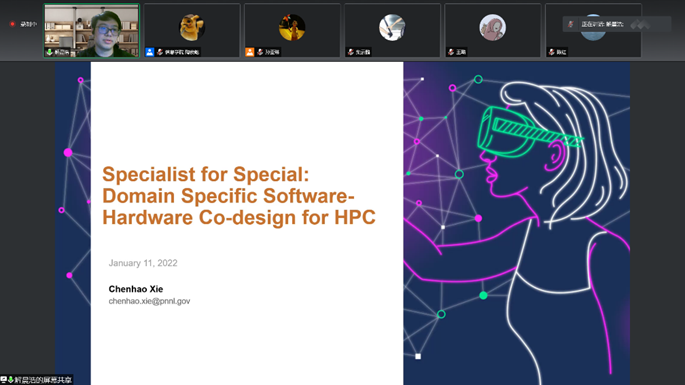Click muted mic icon on sixth participant tile
The image size is (685, 385).
tap(551, 52)
